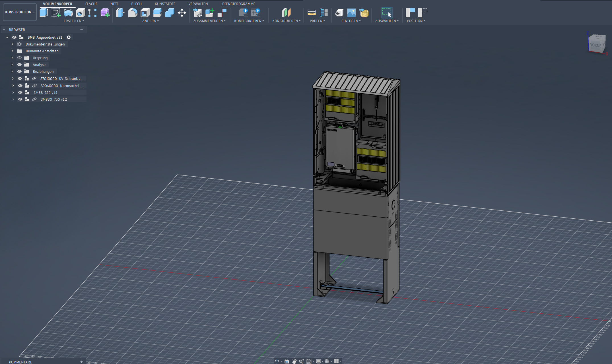This screenshot has width=612, height=364.
Task: Activate the Move/Copy arrows tool
Action: 182,13
